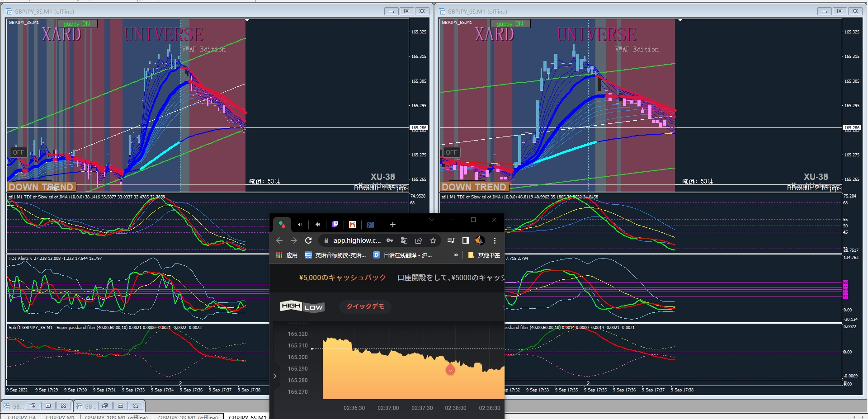Restore the second minimized GB chart window
This screenshot has height=419, width=868.
(x=105, y=406)
